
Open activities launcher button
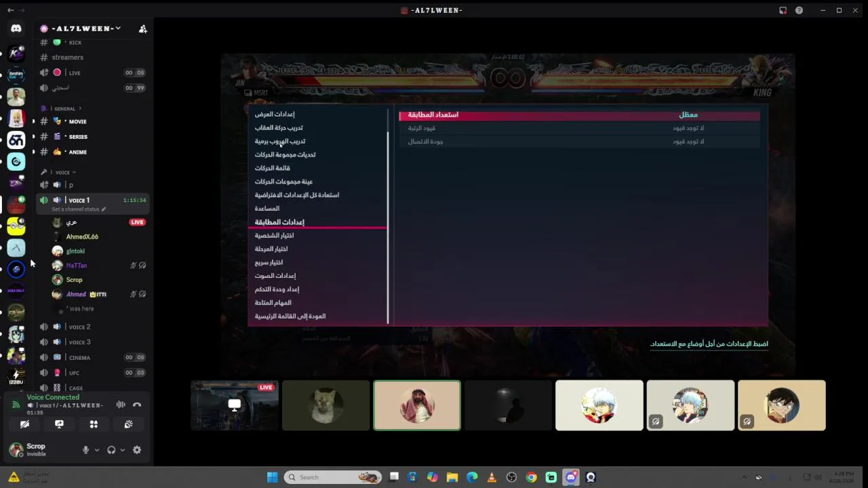click(94, 424)
